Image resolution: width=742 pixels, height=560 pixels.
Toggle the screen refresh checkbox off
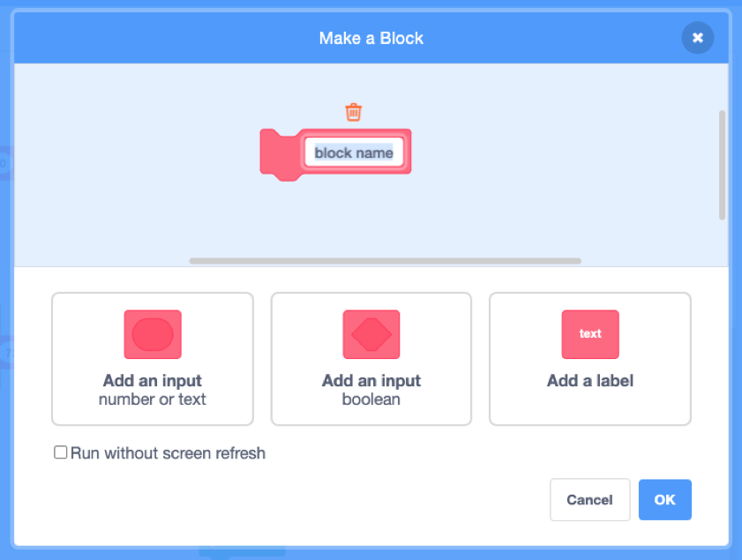tap(60, 452)
